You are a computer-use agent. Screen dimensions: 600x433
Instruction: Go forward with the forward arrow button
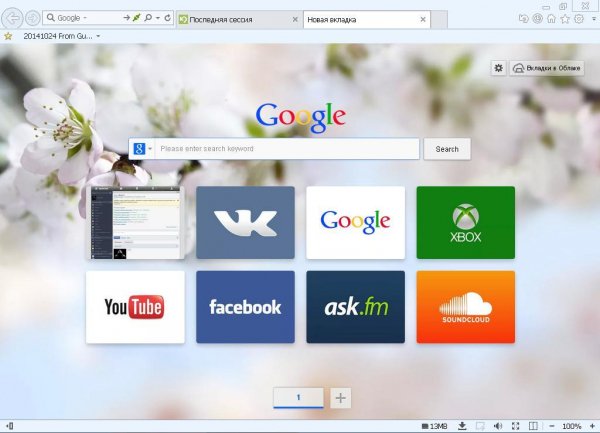(x=33, y=18)
